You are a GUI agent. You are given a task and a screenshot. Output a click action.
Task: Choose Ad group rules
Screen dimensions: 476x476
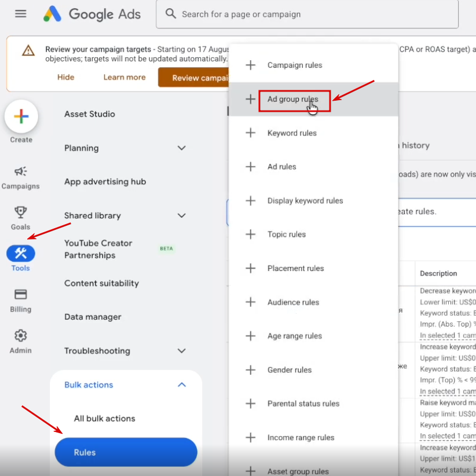(x=292, y=99)
